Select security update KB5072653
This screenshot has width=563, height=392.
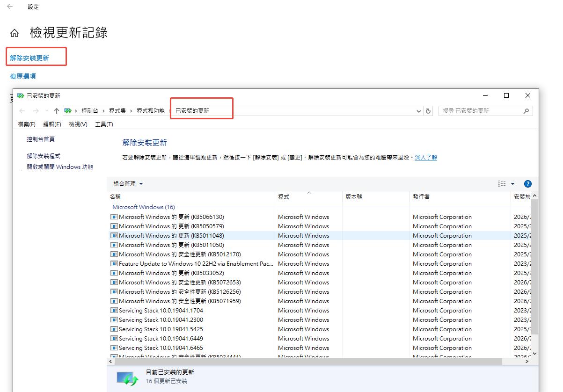point(321,283)
